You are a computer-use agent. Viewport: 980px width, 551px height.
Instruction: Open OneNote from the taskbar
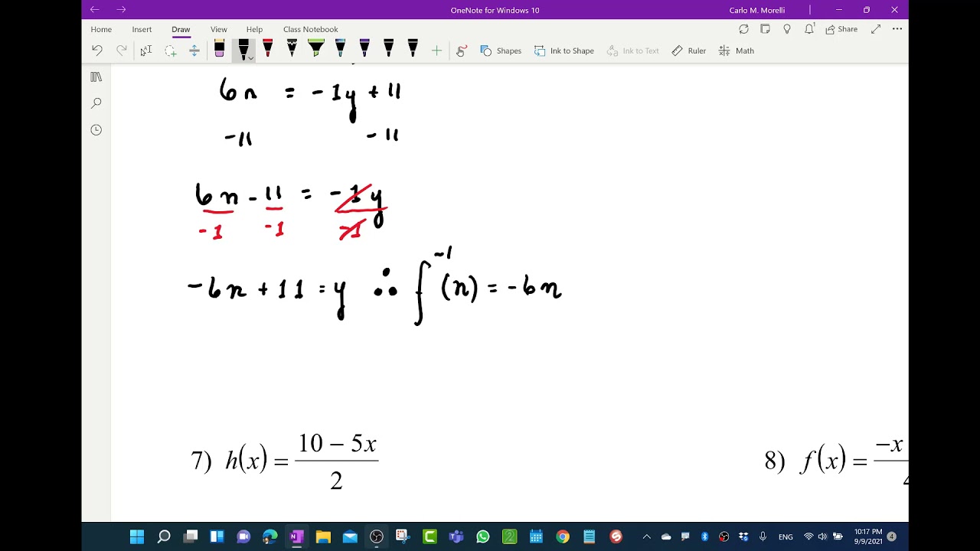(296, 536)
